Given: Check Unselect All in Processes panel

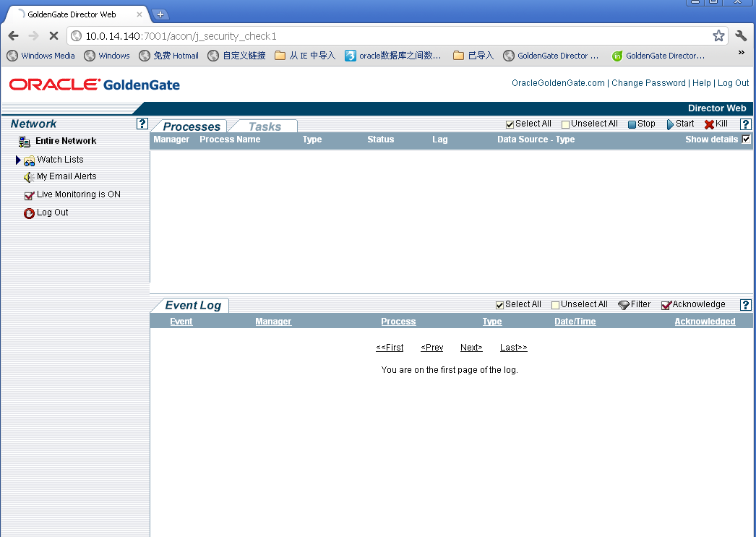Looking at the screenshot, I should [565, 124].
